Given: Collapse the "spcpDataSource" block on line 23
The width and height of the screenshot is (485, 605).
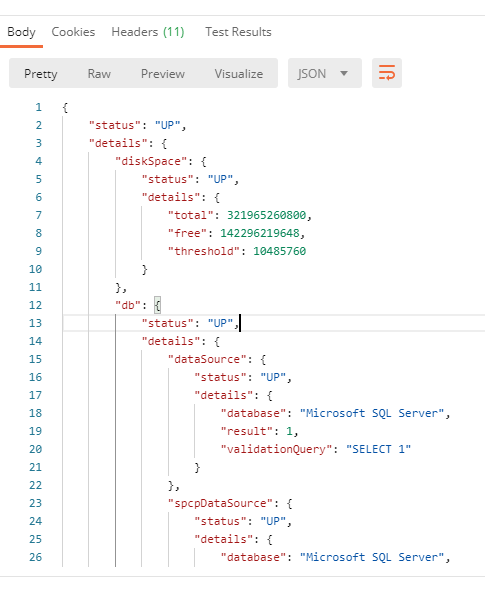Looking at the screenshot, I should pos(289,503).
